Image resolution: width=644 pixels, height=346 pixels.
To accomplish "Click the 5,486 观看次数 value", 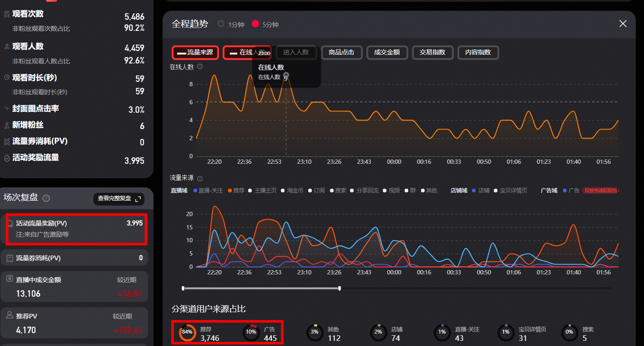I will tap(134, 17).
